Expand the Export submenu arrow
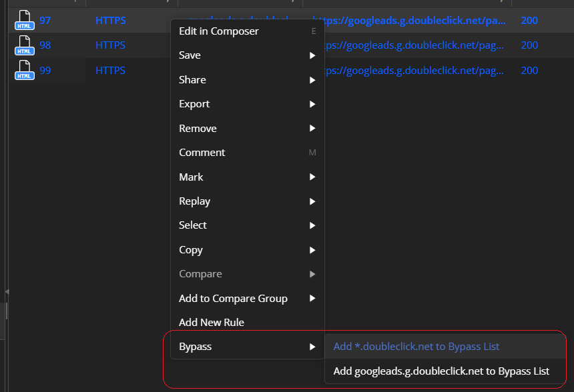574x392 pixels. click(x=312, y=103)
